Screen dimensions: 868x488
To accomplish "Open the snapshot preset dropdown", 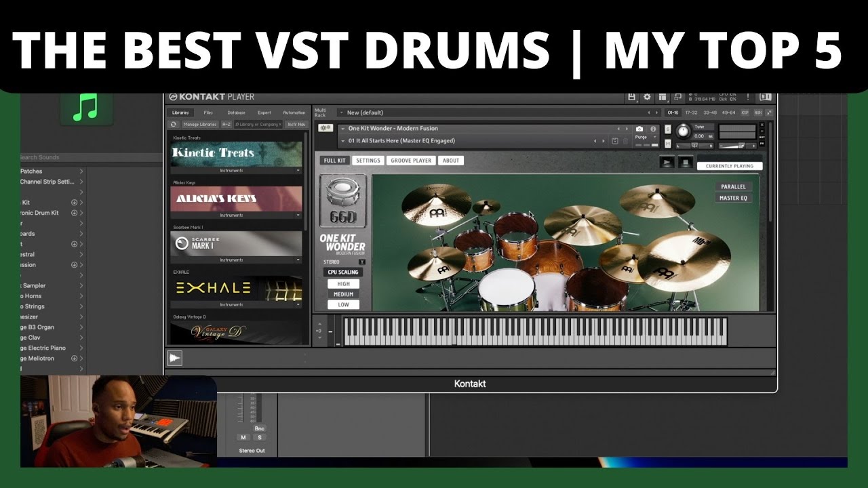I will [x=343, y=141].
